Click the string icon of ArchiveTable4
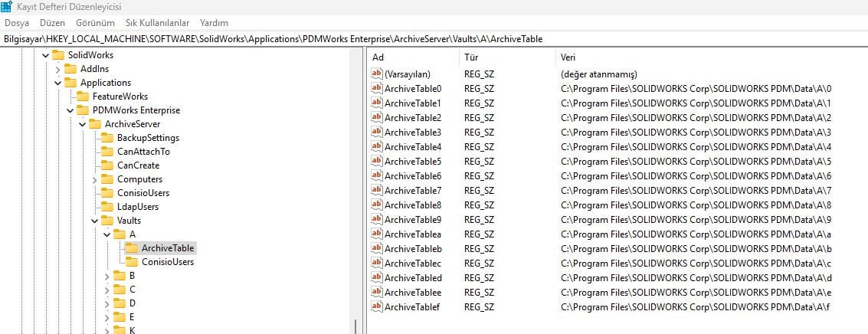This screenshot has height=334, width=868. coord(376,146)
